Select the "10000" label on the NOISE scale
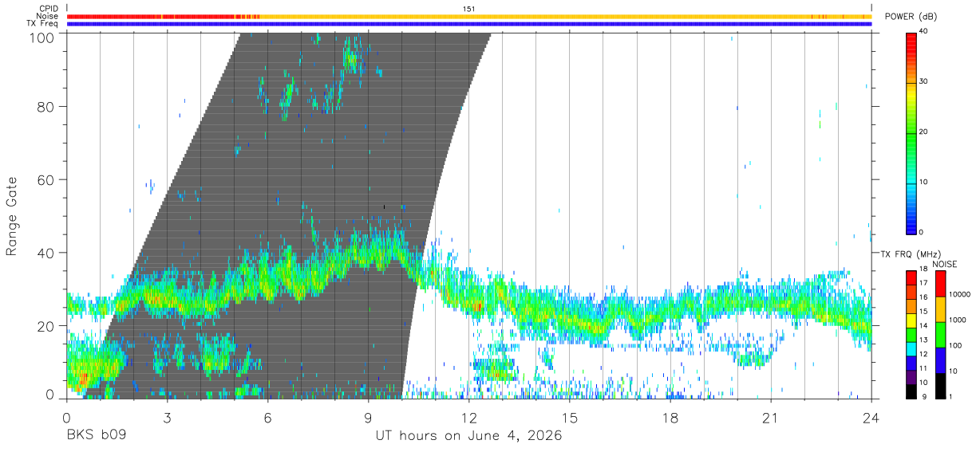980x452 pixels. click(961, 295)
